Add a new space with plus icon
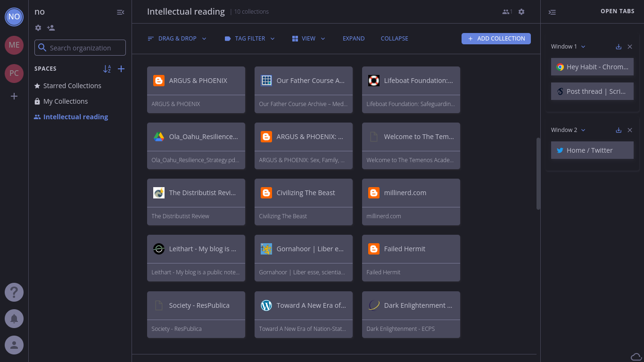The image size is (644, 362). point(121,69)
